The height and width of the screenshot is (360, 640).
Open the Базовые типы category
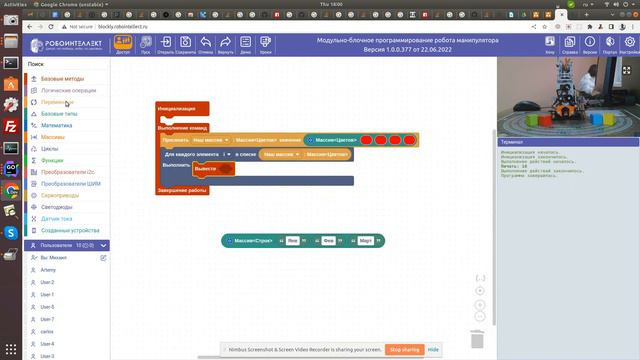click(59, 114)
